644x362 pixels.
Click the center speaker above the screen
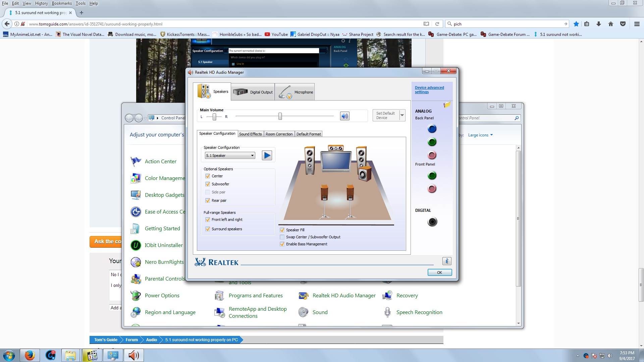coord(335,148)
